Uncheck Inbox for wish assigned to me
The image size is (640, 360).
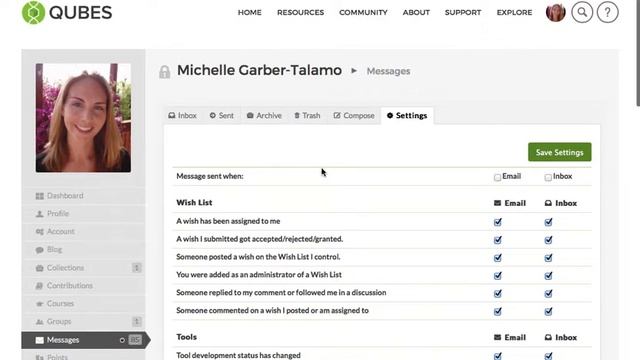548,222
